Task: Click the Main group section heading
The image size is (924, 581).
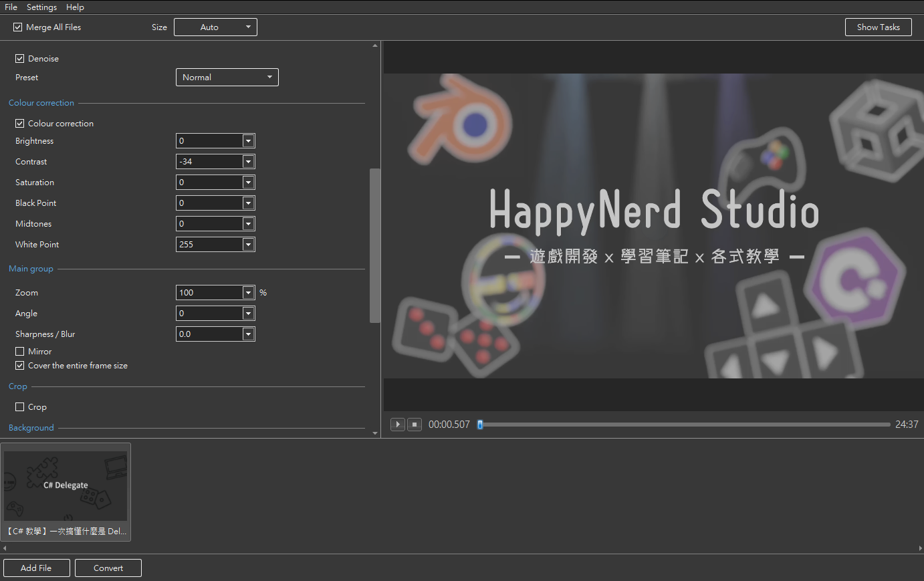Action: [x=31, y=269]
